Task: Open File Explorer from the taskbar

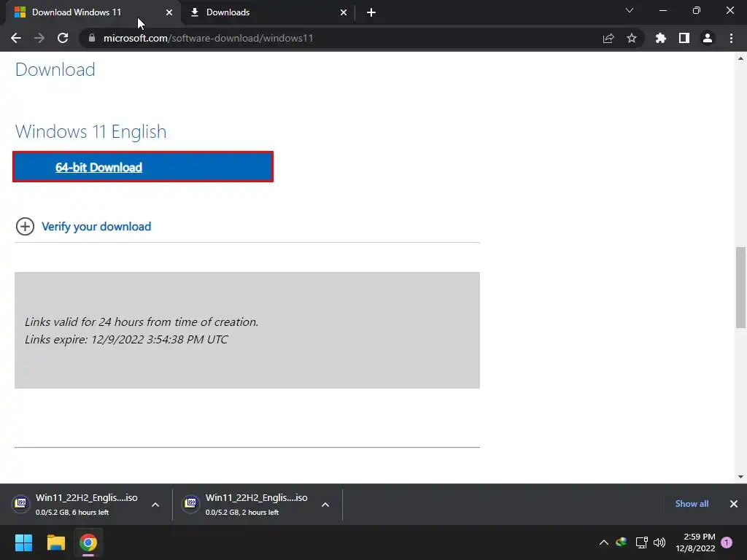Action: (x=55, y=542)
